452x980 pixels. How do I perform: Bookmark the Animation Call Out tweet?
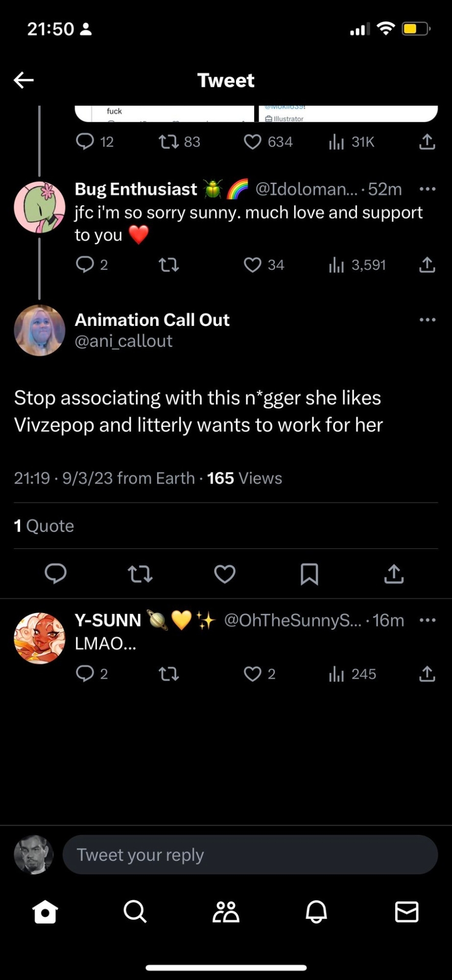tap(309, 574)
